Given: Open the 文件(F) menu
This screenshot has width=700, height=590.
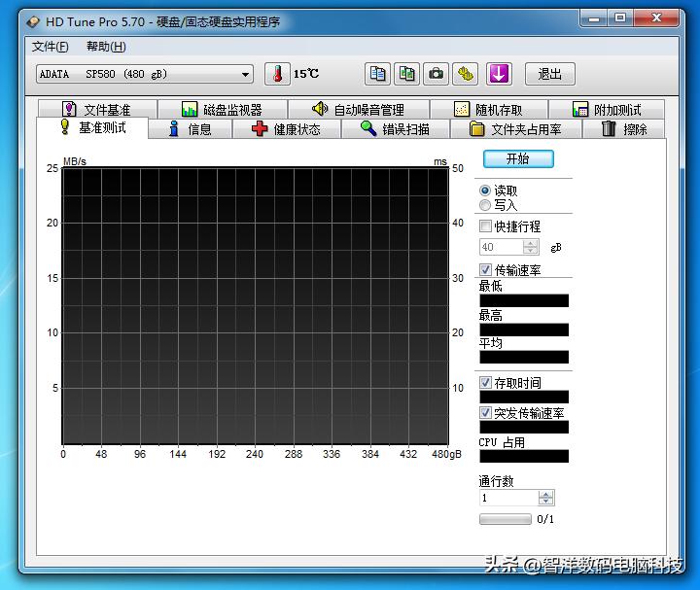Looking at the screenshot, I should [x=51, y=47].
